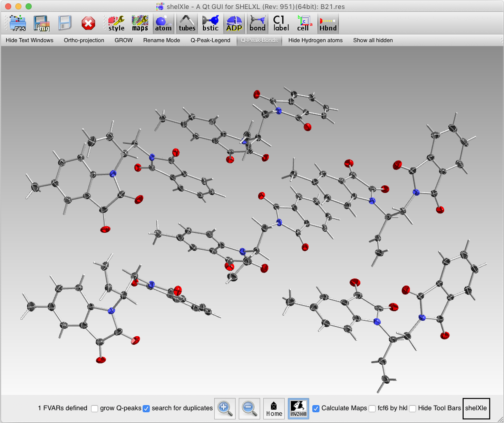Open the .res file icon
This screenshot has width=504, height=423.
[18, 23]
